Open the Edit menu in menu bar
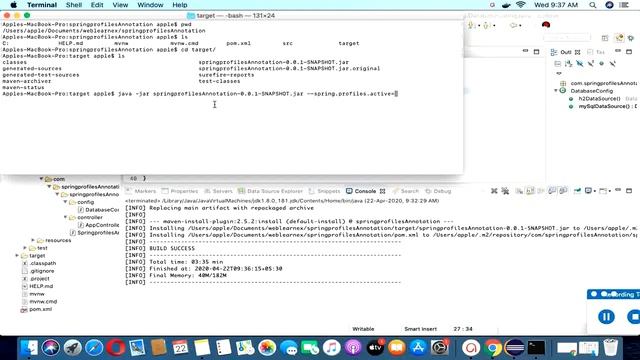This screenshot has height=360, width=640. (97, 5)
